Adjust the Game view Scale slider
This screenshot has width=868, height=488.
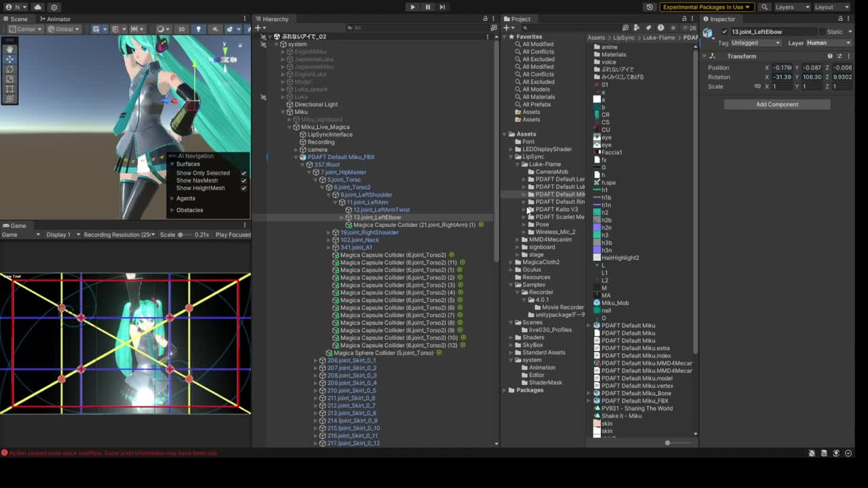tap(182, 235)
